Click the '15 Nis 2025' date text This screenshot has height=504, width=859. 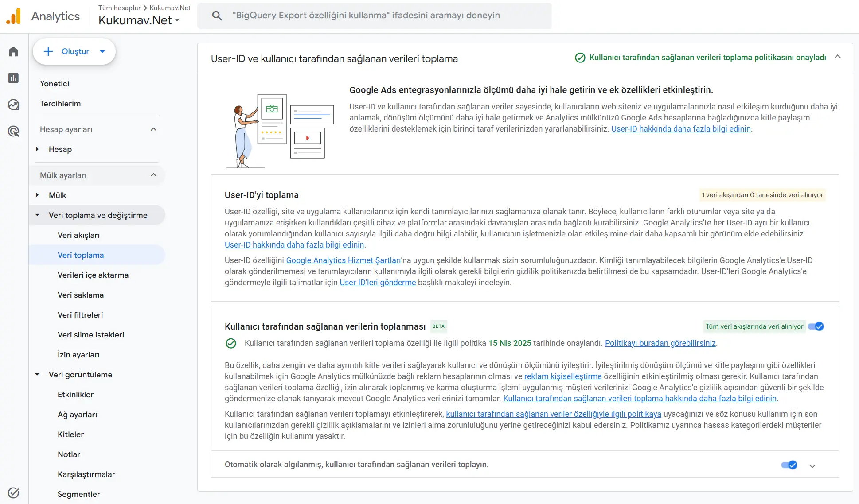(x=510, y=343)
